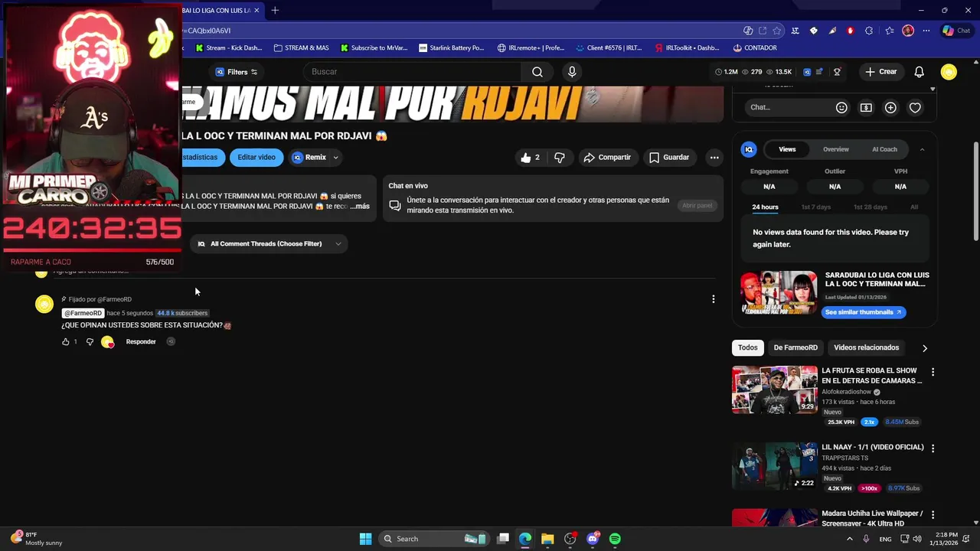Toggle the taskbar microphone indicator
980x551 pixels.
pyautogui.click(x=866, y=539)
